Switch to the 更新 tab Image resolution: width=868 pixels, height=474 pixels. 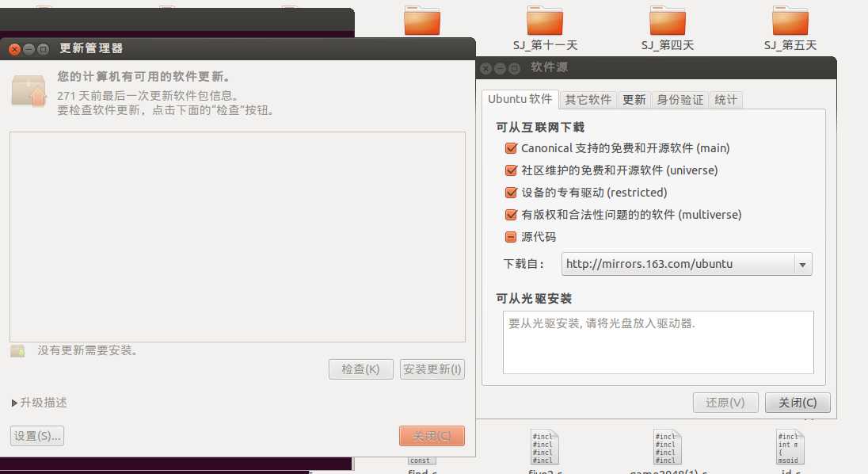(634, 100)
